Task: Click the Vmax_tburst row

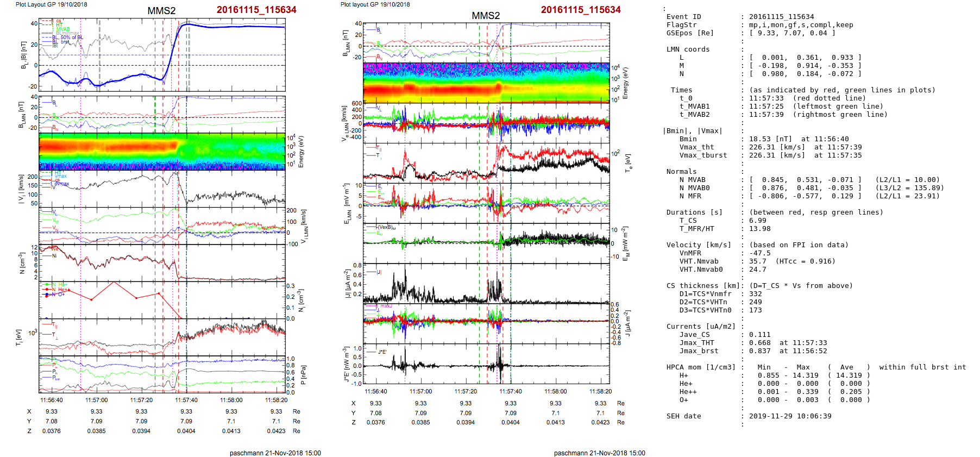Action: [770, 155]
